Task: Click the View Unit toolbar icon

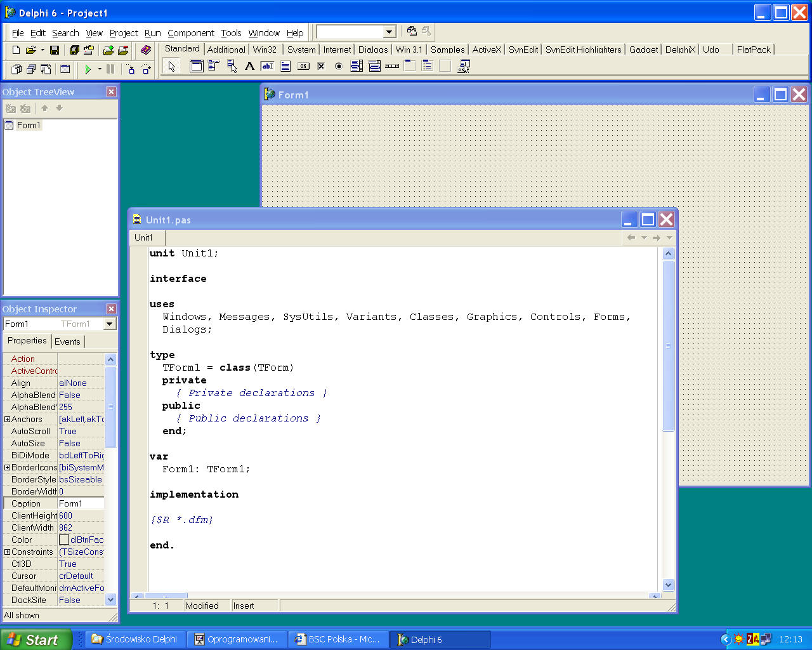Action: point(16,69)
